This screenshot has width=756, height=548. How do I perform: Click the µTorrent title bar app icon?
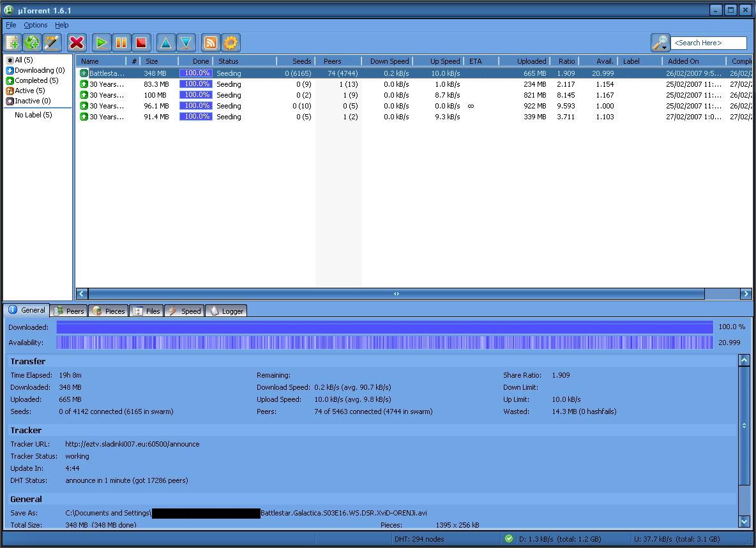(x=9, y=10)
